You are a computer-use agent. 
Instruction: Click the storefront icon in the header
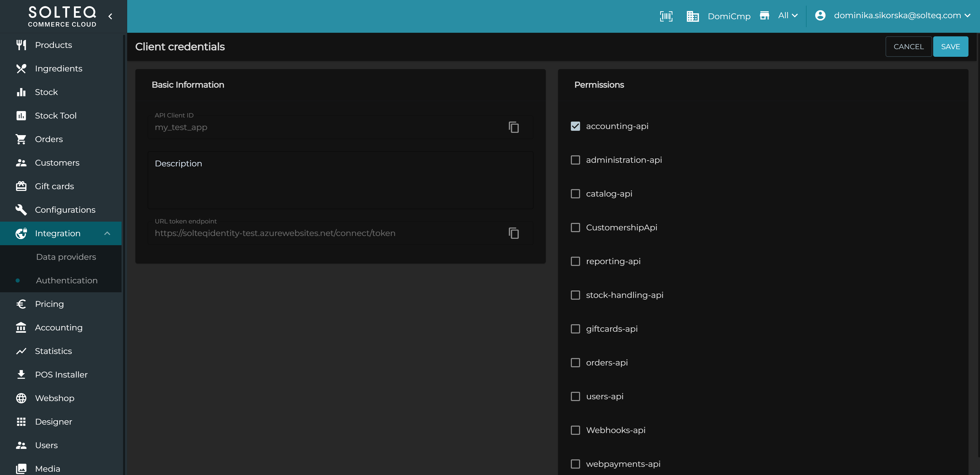[x=764, y=16]
